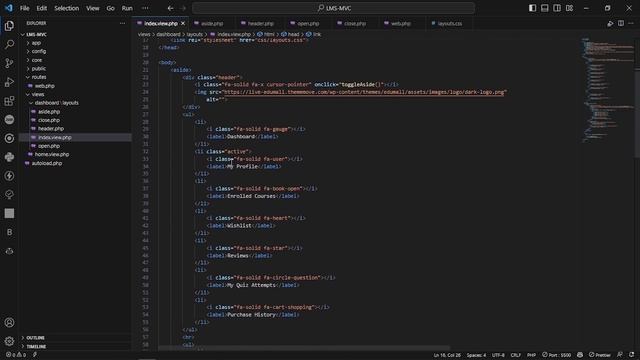Click the code minimap overview
Screen dimensions: 640x360
click(607, 90)
